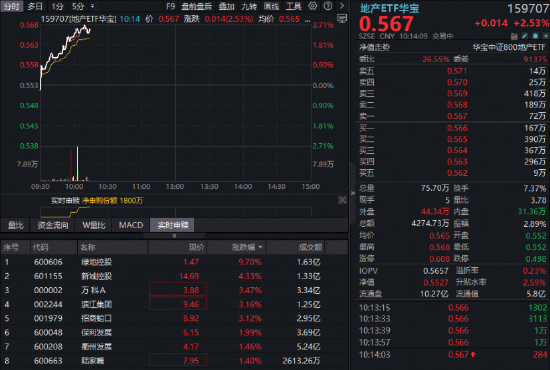Click the bell alert icon near stock header
This screenshot has height=370, width=550.
(x=535, y=36)
